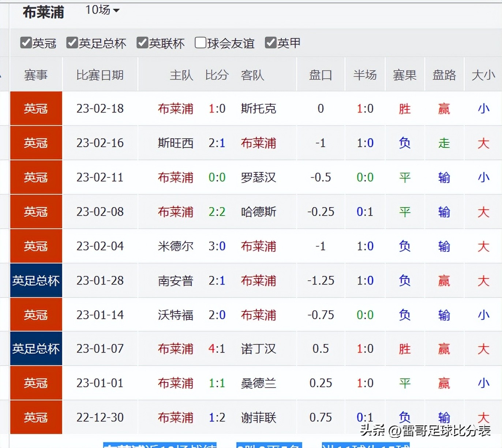
Task: Click the 英冠 badge on the 23-02-11 row
Action: click(x=35, y=178)
